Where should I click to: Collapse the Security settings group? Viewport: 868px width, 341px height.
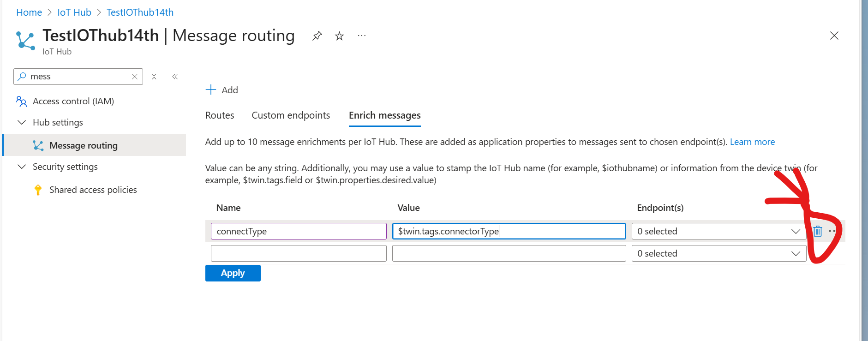22,167
